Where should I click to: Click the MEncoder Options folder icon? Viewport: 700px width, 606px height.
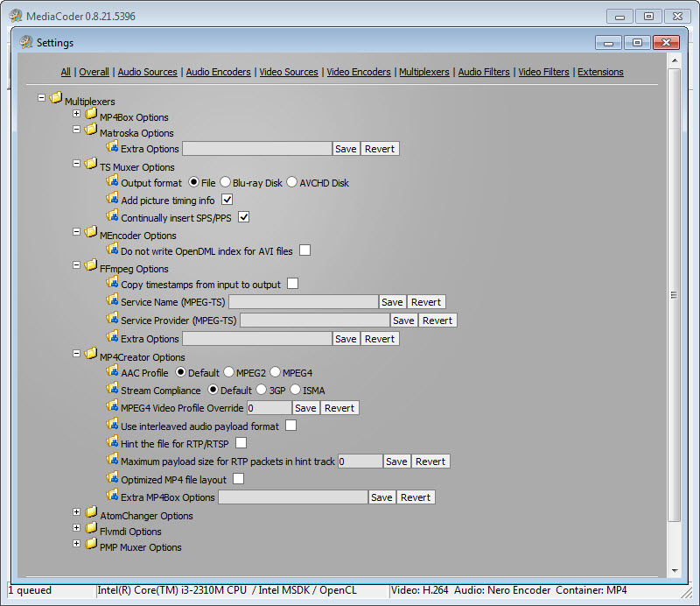[91, 233]
